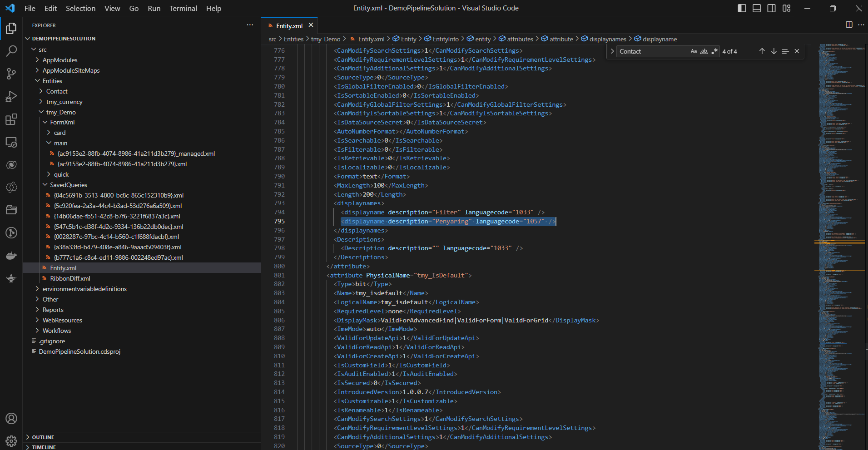Toggle Match Whole Word in find

click(704, 51)
